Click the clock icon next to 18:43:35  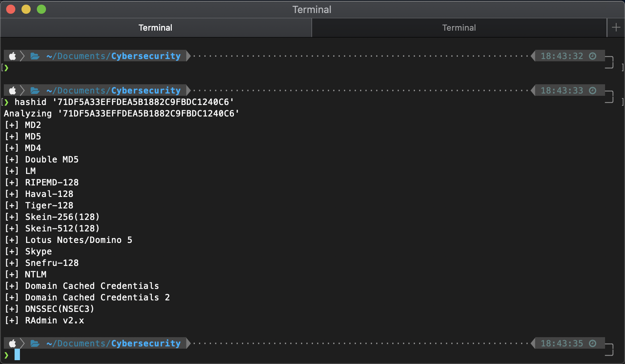[592, 343]
